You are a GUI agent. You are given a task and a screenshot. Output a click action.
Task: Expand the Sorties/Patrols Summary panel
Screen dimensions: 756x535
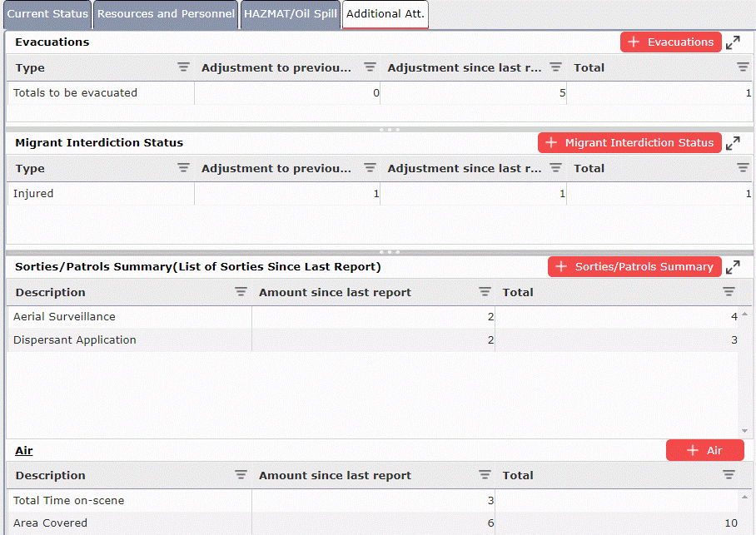click(x=734, y=266)
